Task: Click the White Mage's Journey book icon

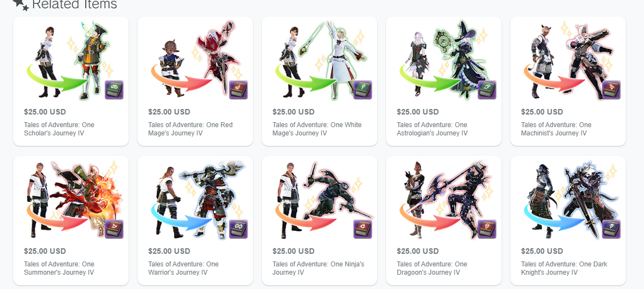Action: point(362,90)
